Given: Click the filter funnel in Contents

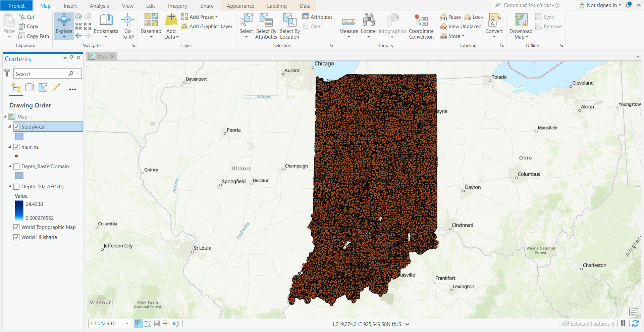Looking at the screenshot, I should click(x=7, y=73).
